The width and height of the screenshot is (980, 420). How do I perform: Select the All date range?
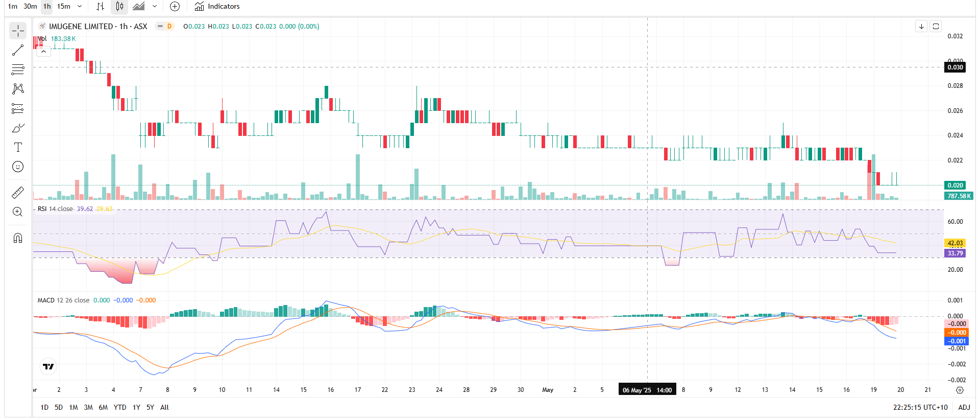[x=164, y=407]
